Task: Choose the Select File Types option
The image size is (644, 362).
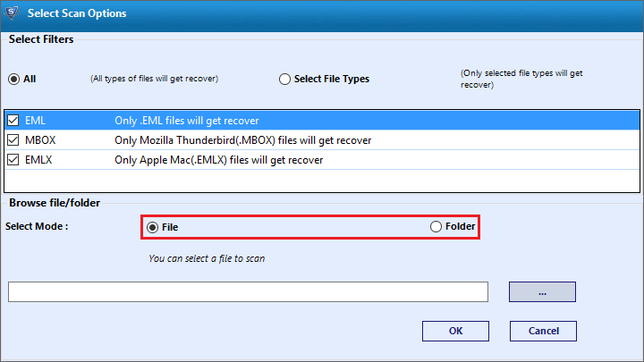Action: point(284,79)
